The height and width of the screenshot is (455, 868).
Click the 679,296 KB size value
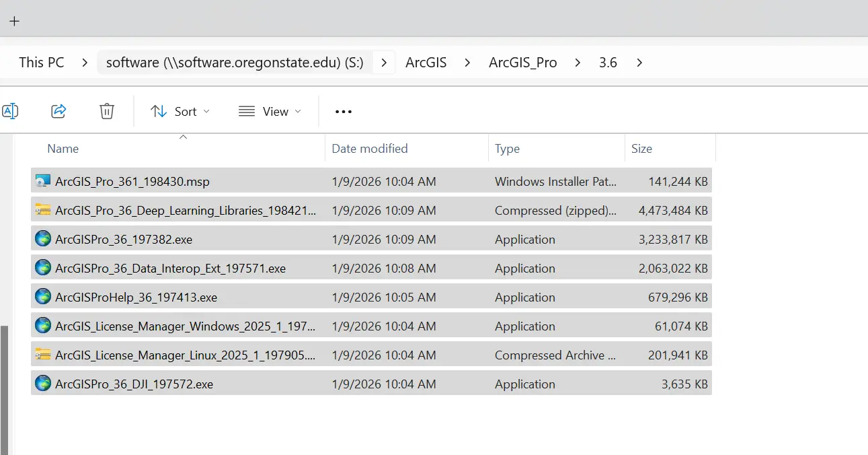pyautogui.click(x=678, y=297)
